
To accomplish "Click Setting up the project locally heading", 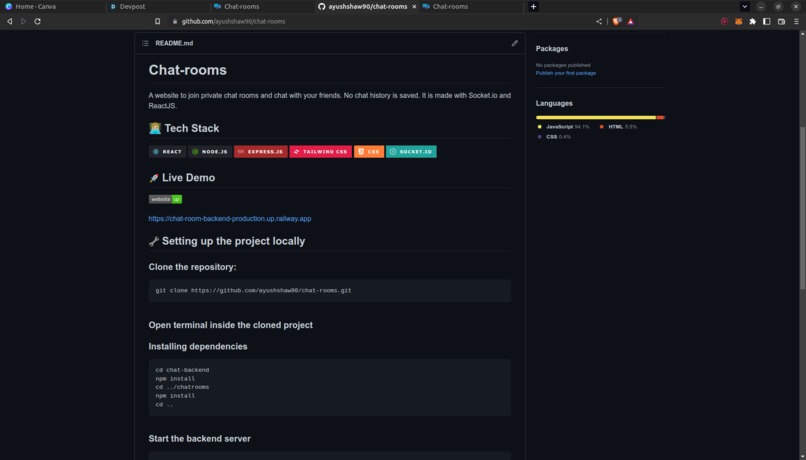I will pyautogui.click(x=227, y=241).
